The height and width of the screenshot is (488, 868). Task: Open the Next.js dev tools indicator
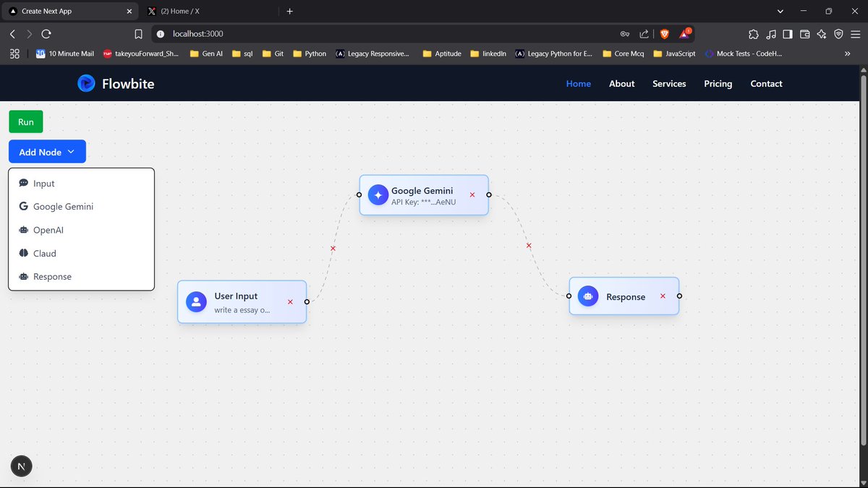pos(21,466)
